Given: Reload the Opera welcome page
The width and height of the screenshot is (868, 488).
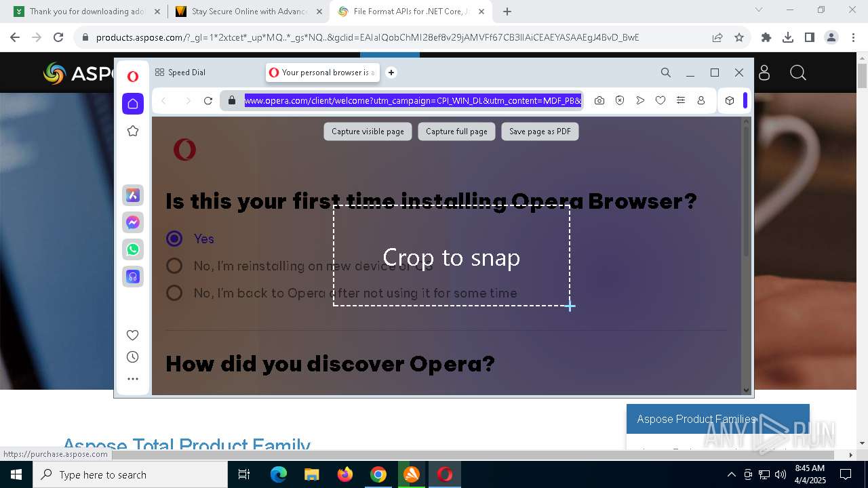Looking at the screenshot, I should [208, 100].
